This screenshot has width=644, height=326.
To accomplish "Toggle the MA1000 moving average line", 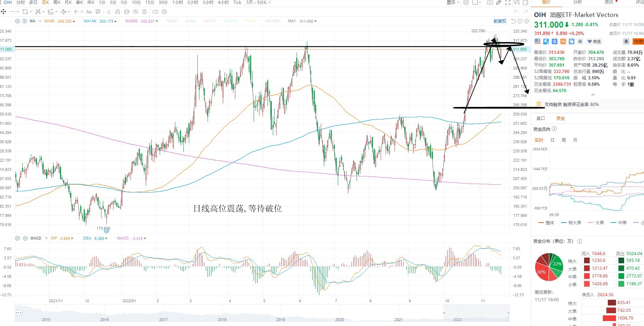I will (273, 21).
